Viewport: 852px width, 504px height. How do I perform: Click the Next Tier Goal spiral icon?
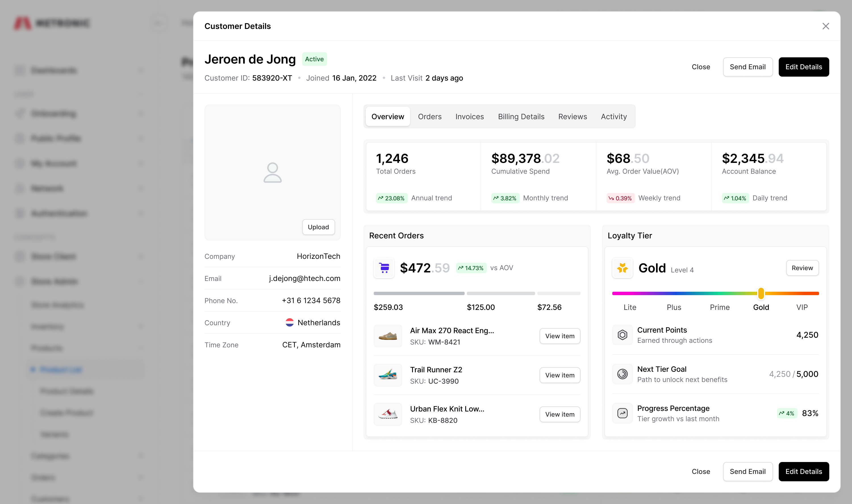point(622,374)
